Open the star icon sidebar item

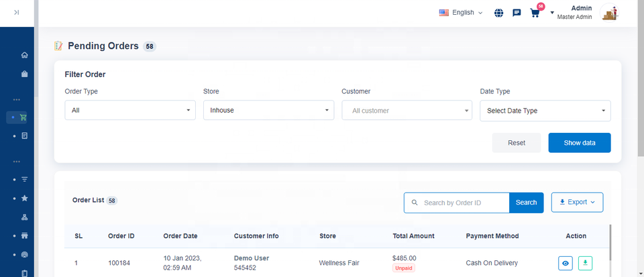(x=25, y=199)
